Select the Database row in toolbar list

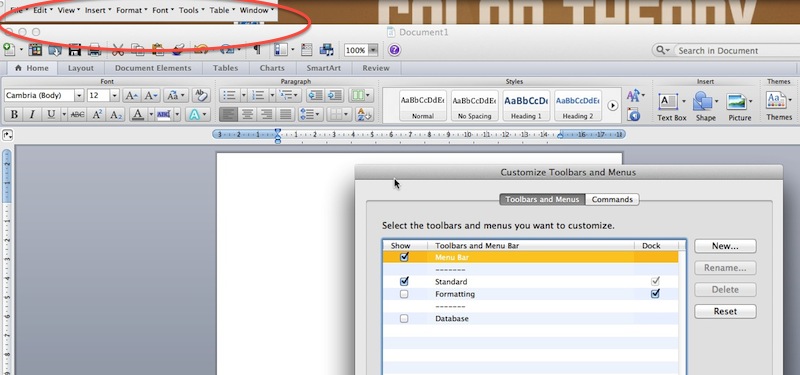pos(531,318)
